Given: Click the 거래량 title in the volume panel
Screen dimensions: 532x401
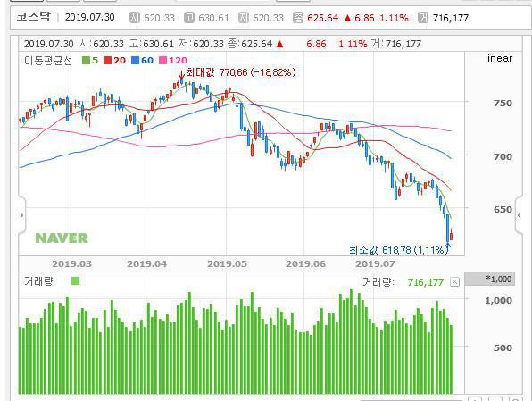Looking at the screenshot, I should 38,281.
